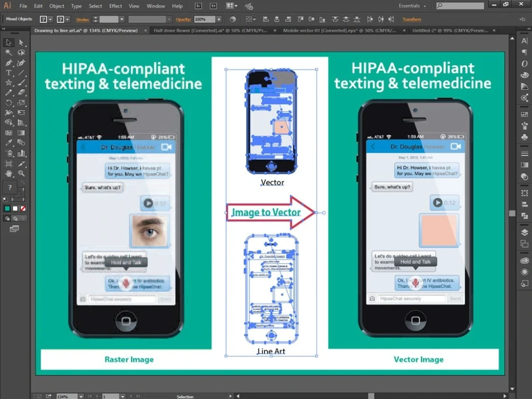Apply the teal Color fill button
This screenshot has height=399, width=532.
point(7,209)
